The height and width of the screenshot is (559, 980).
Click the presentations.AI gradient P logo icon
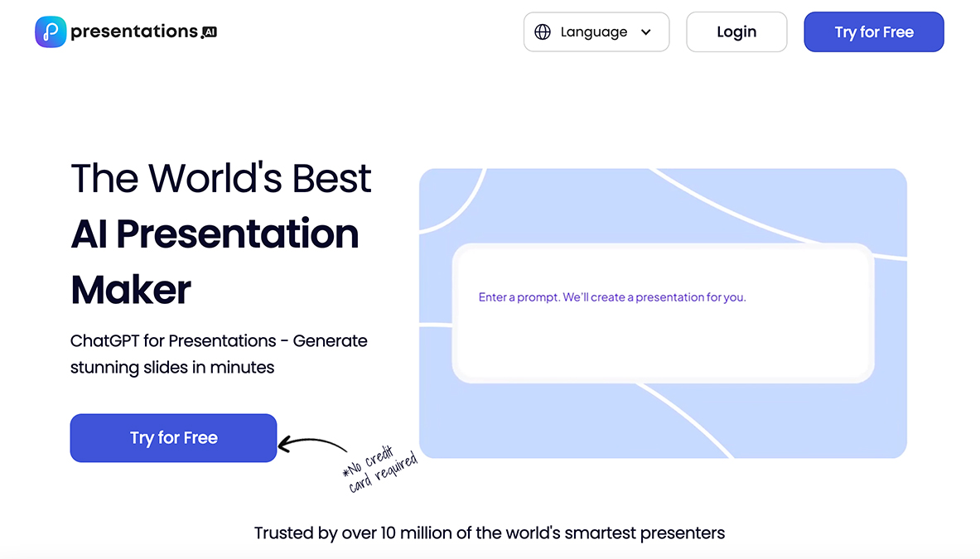point(51,32)
